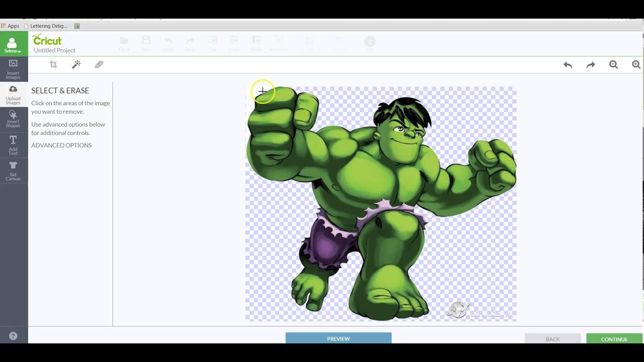Open the Selena account dropdown
644x362 pixels.
click(14, 44)
